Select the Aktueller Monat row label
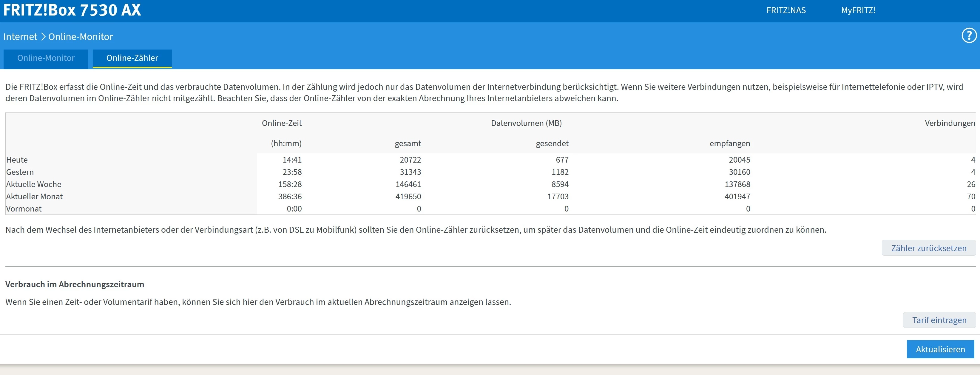The width and height of the screenshot is (980, 375). (x=34, y=196)
